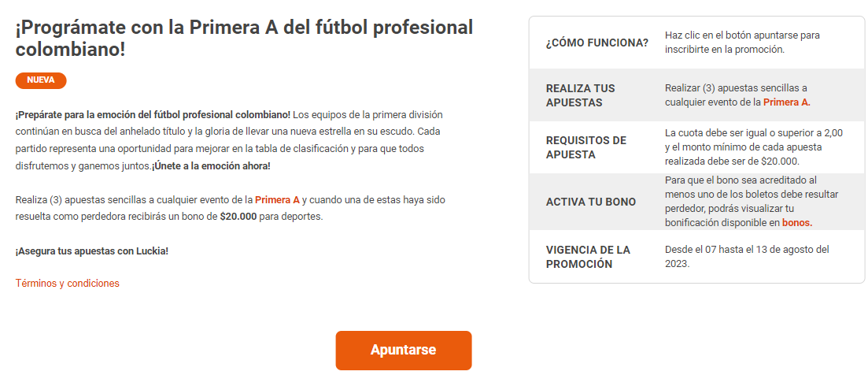
Task: Follow the Primera A link in the left paragraph
Action: click(x=277, y=199)
